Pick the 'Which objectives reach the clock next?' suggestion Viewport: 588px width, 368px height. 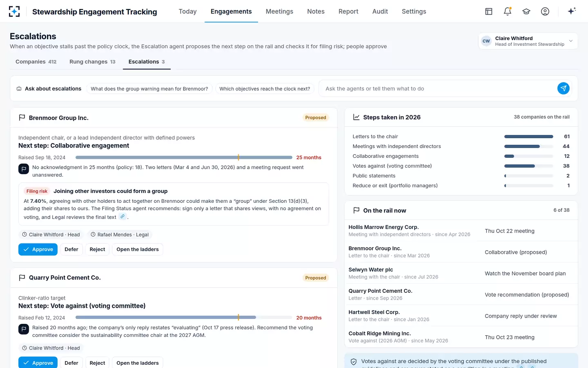pyautogui.click(x=265, y=89)
